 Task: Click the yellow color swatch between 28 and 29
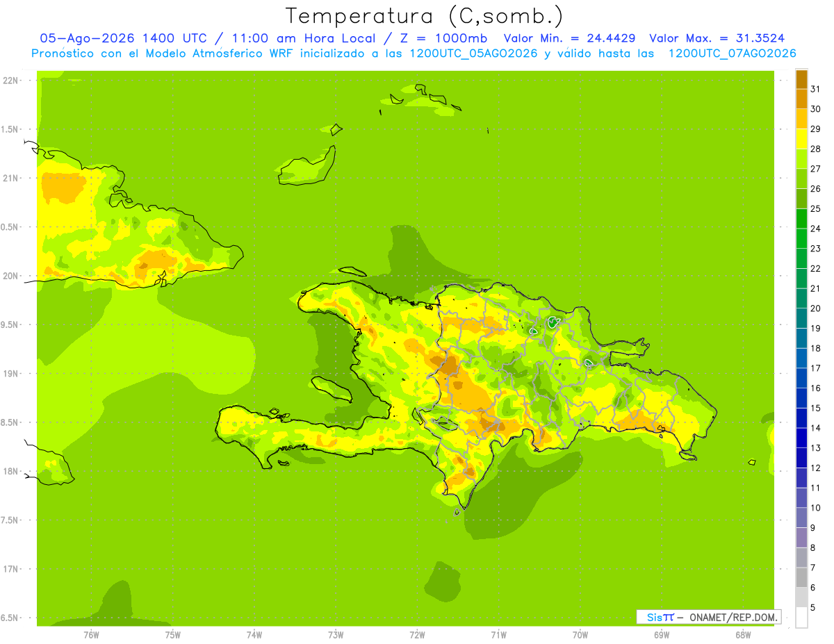tap(801, 139)
